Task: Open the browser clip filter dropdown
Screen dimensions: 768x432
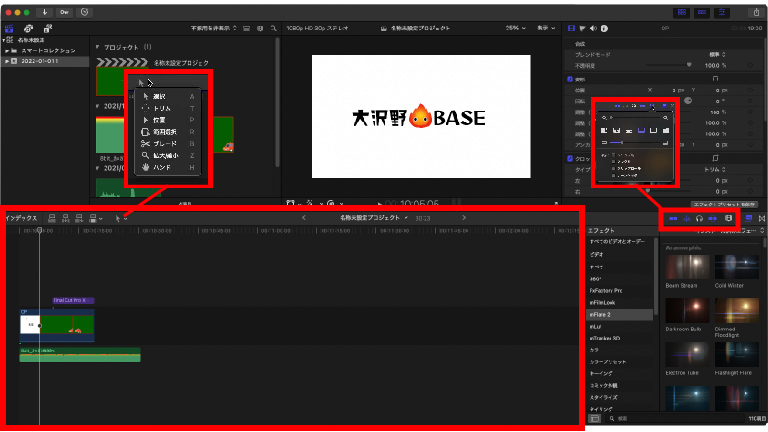Action: pos(214,28)
